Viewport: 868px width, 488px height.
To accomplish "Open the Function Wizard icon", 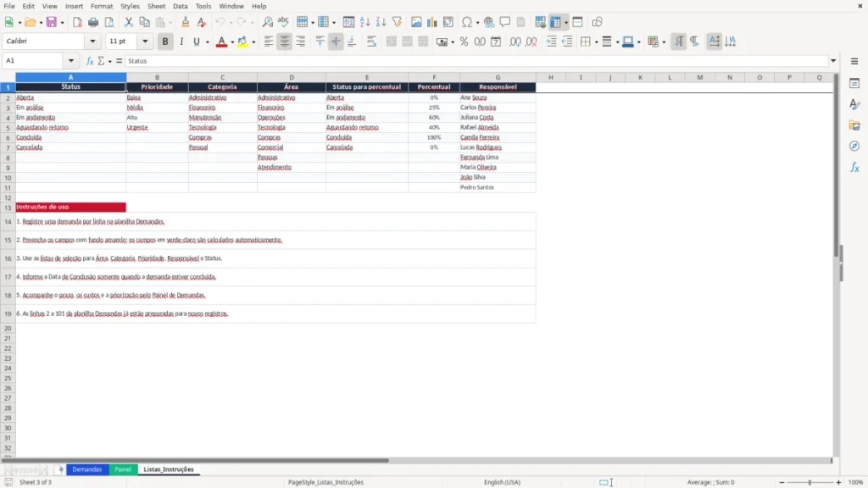I will pos(90,61).
